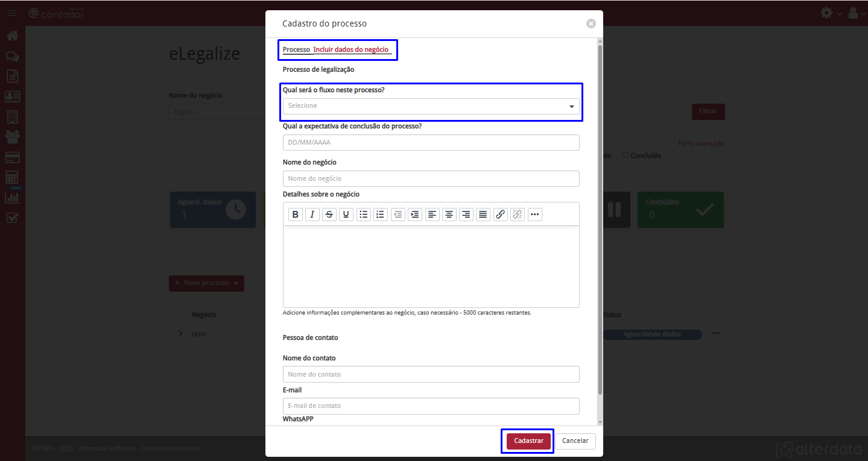This screenshot has width=868, height=461.
Task: Focus the E-mail de contato field
Action: [x=431, y=406]
